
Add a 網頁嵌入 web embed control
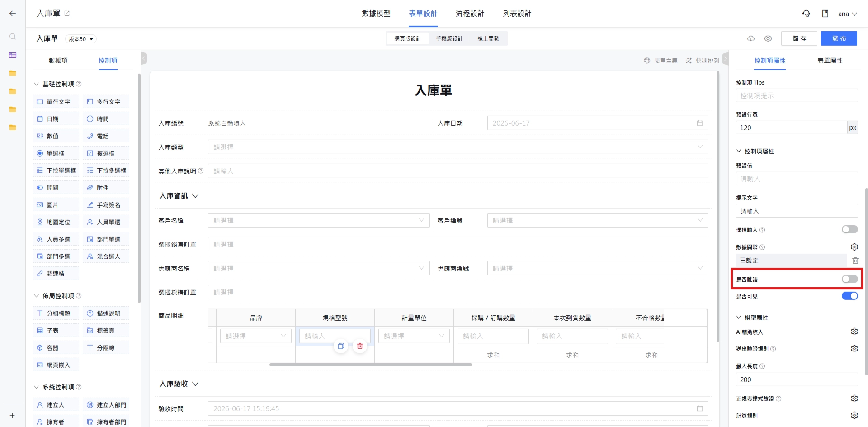56,365
